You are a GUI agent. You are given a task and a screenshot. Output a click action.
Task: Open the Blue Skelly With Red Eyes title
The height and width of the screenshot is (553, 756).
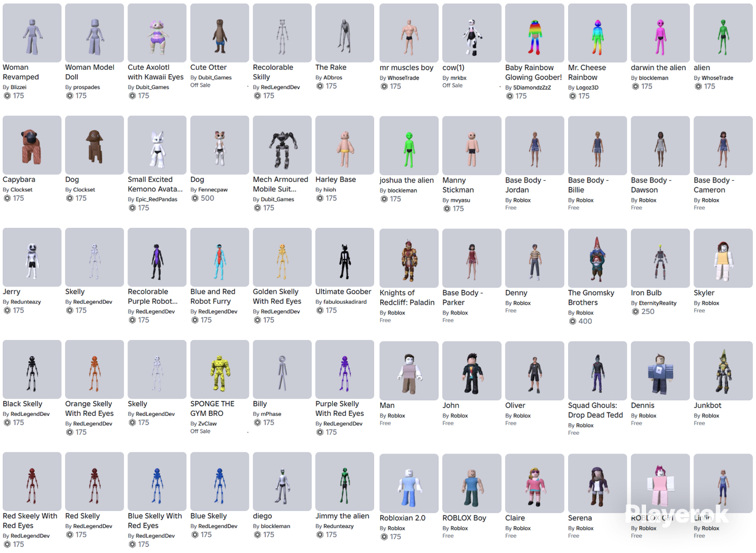click(x=155, y=521)
